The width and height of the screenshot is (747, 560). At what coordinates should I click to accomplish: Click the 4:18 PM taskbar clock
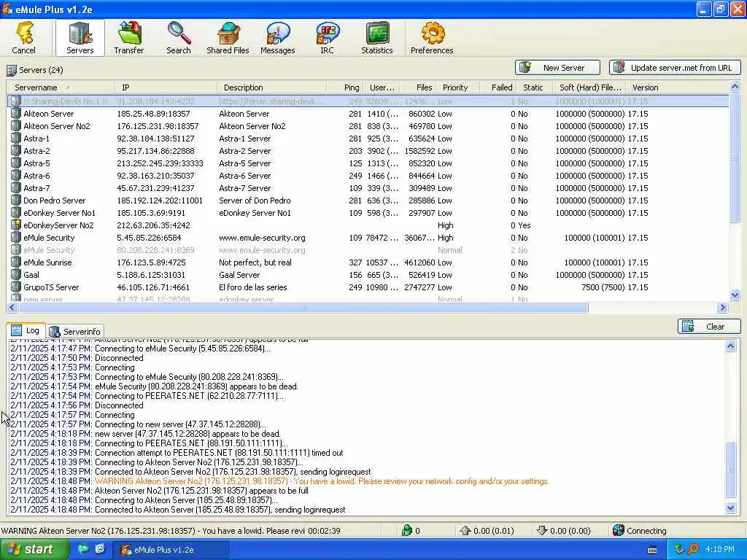coord(720,549)
